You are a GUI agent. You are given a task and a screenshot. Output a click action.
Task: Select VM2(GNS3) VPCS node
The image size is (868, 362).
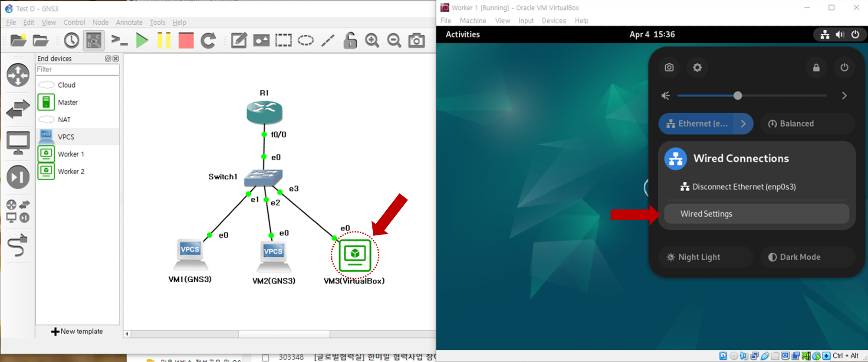273,257
